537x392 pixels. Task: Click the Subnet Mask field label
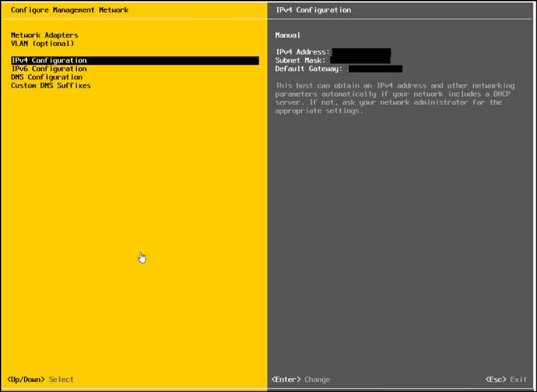click(x=300, y=61)
